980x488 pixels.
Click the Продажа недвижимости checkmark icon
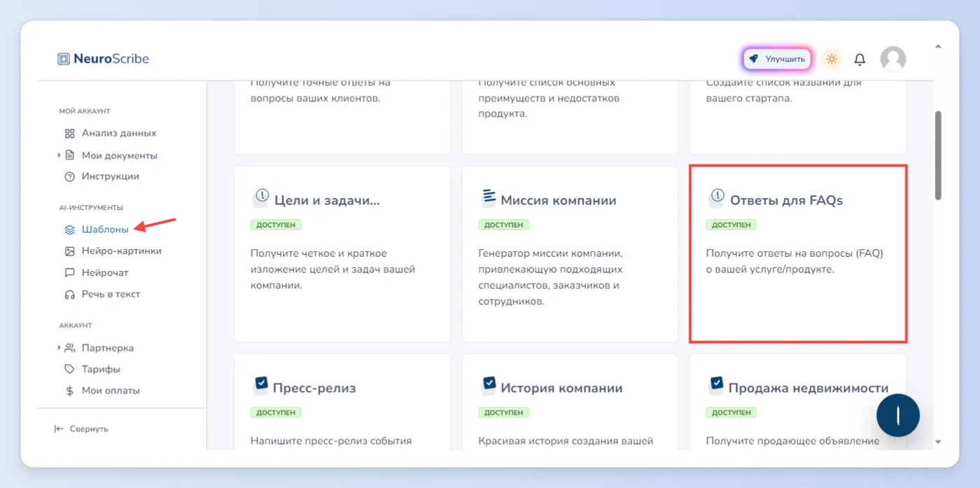(x=716, y=385)
